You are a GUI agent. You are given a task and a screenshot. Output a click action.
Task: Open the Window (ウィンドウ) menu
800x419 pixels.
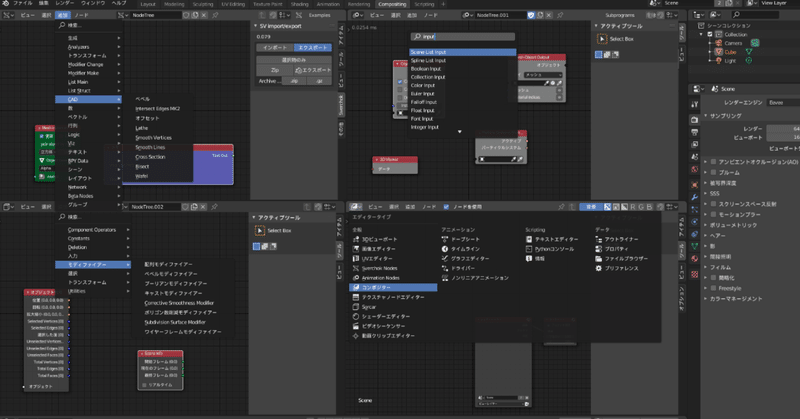coord(93,3)
